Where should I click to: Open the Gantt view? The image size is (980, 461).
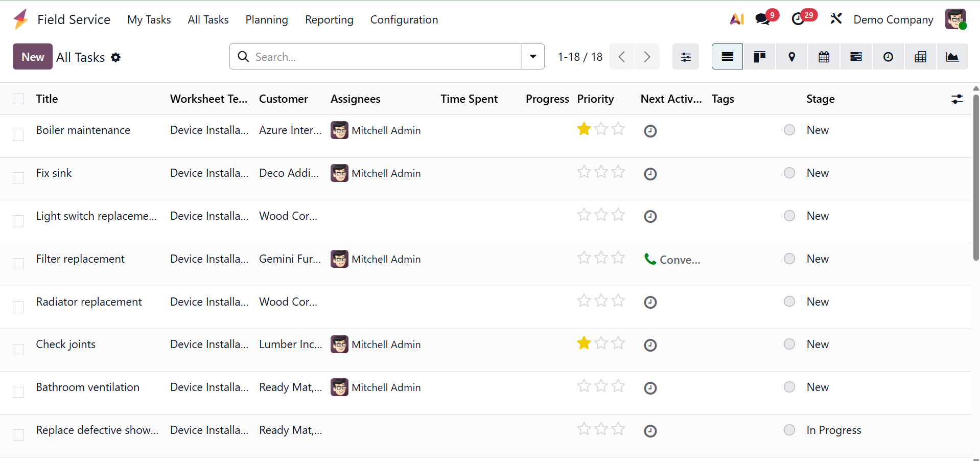pos(856,57)
